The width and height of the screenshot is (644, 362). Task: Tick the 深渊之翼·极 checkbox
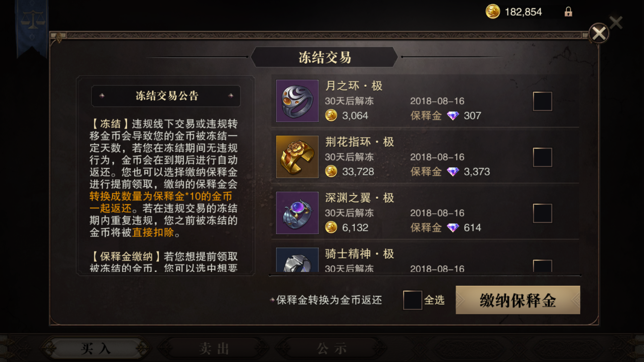click(542, 213)
